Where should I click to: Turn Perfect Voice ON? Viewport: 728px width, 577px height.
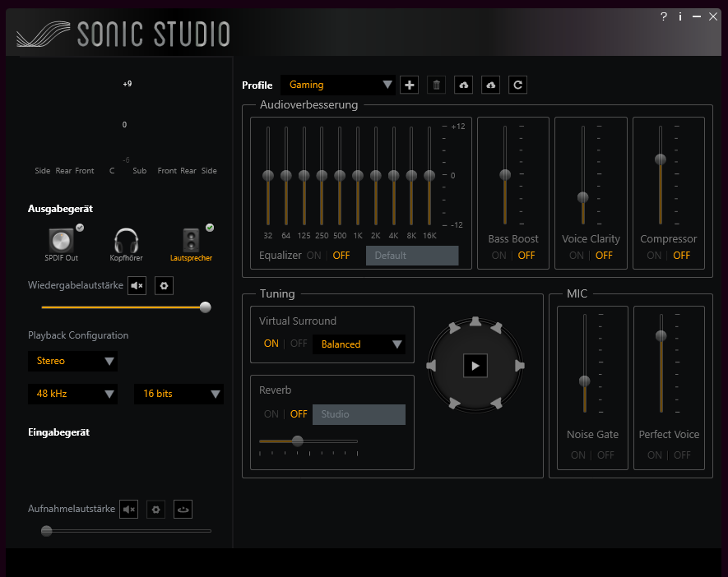pyautogui.click(x=655, y=455)
